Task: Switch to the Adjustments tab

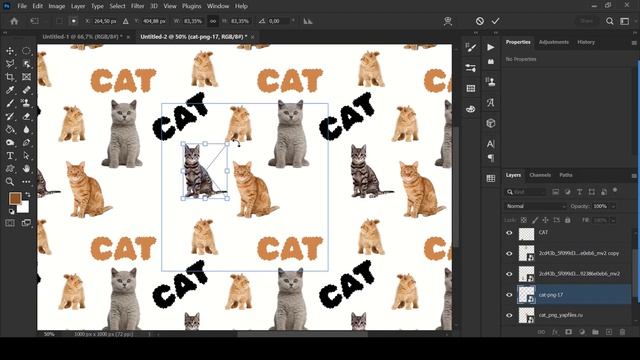Action: click(x=553, y=42)
